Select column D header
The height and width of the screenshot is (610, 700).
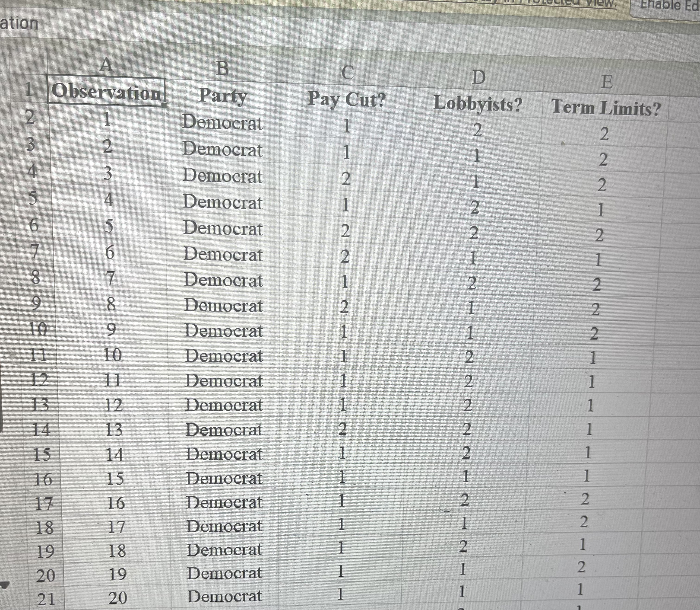click(x=478, y=78)
